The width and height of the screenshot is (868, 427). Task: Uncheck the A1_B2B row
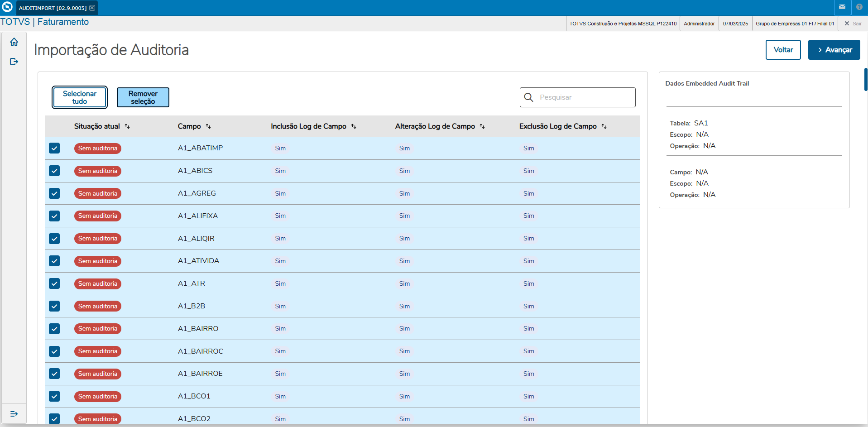pyautogui.click(x=54, y=306)
